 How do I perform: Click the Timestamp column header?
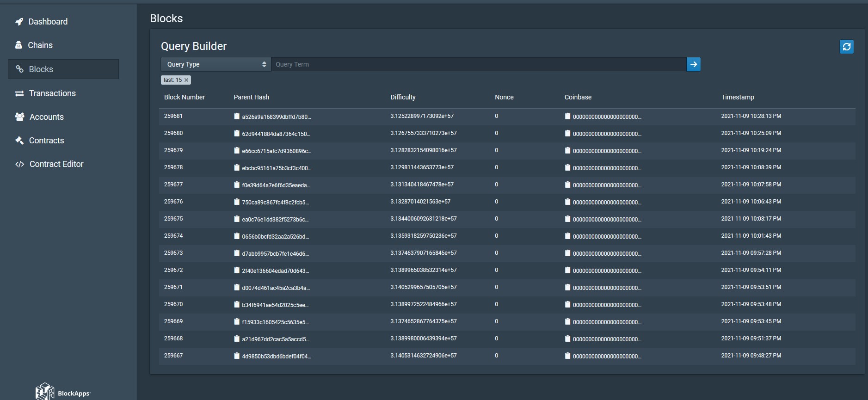tap(738, 97)
